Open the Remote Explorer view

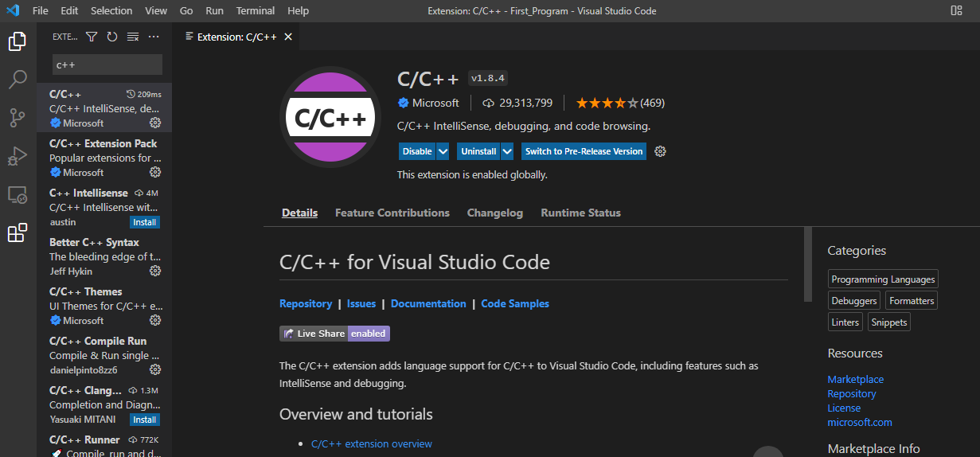click(x=18, y=194)
